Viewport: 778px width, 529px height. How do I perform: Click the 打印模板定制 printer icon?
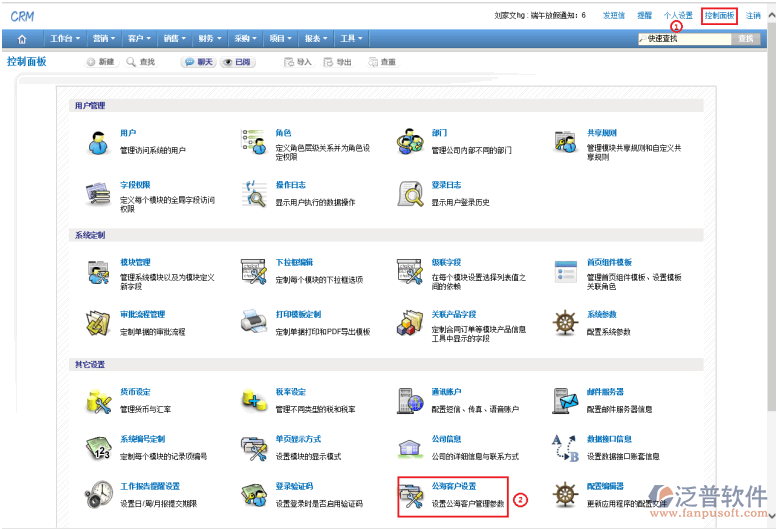coord(254,322)
